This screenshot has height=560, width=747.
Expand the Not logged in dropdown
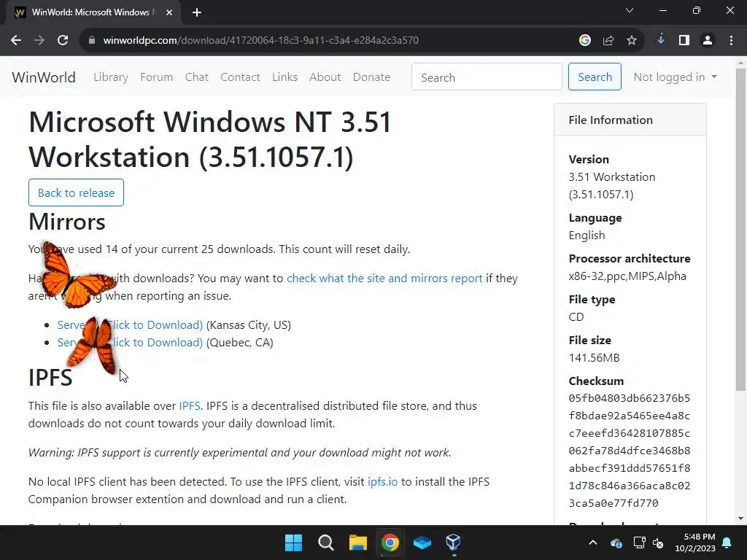(x=675, y=77)
